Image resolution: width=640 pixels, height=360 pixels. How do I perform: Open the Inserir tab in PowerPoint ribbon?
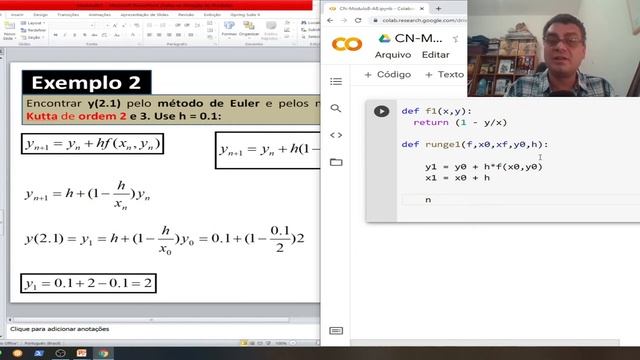pyautogui.click(x=17, y=15)
